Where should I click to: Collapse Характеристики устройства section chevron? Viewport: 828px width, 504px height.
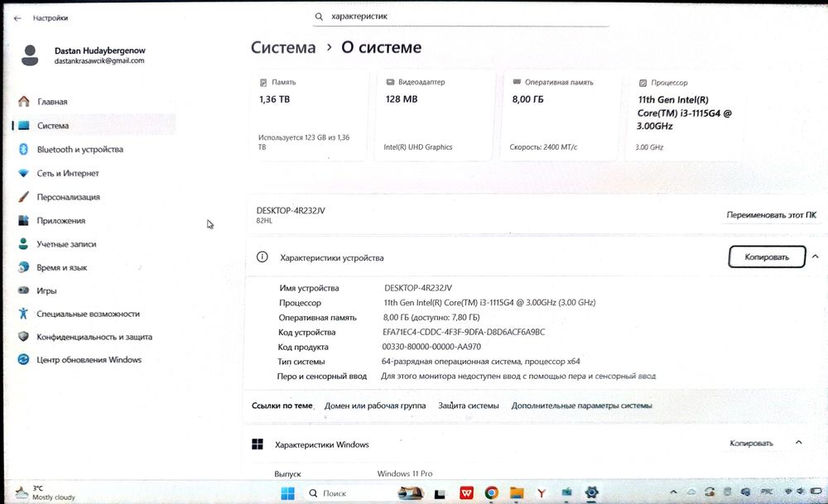816,257
